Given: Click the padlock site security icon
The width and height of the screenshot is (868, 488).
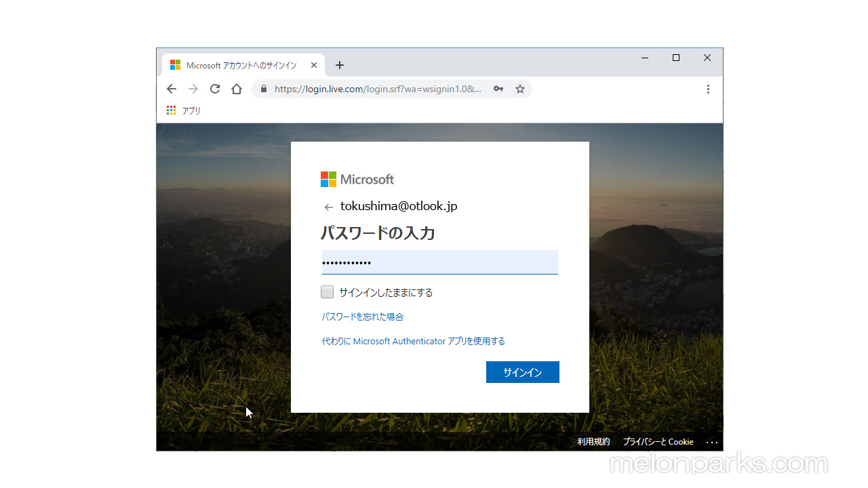Looking at the screenshot, I should (264, 89).
